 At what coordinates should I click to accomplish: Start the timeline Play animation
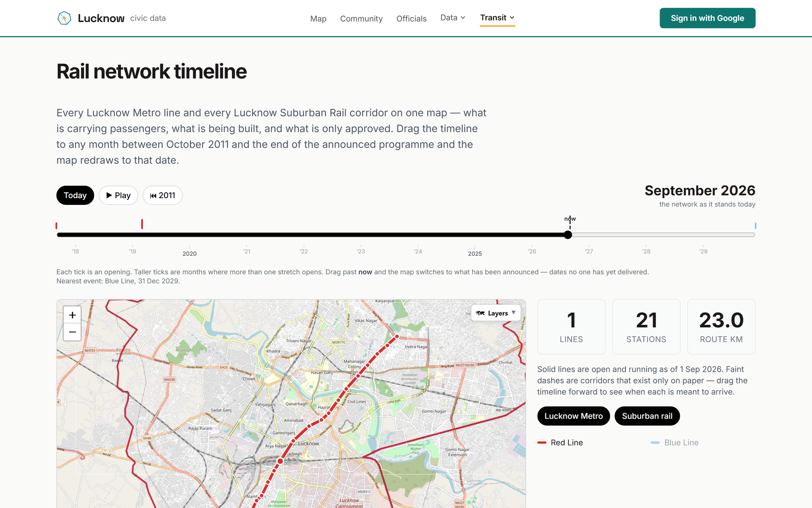[x=118, y=195]
